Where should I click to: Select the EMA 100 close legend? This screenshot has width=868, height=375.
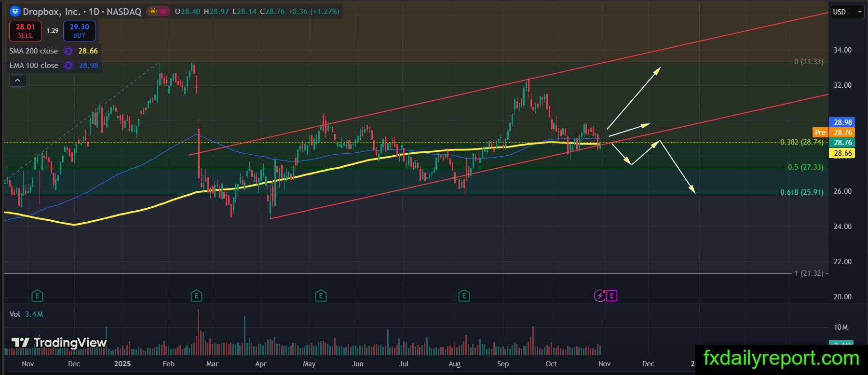point(34,66)
